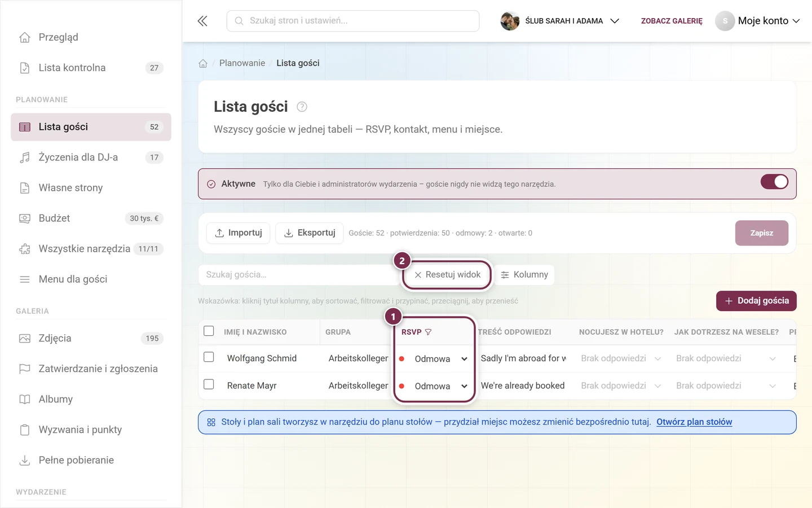Viewport: 812px width, 508px height.
Task: Click the home icon in breadcrumb
Action: pyautogui.click(x=203, y=63)
